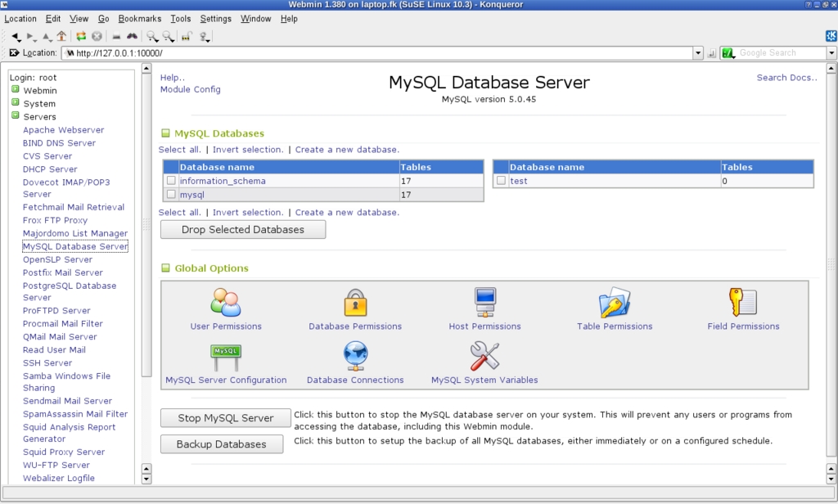Check the mysql database checkbox

point(171,195)
